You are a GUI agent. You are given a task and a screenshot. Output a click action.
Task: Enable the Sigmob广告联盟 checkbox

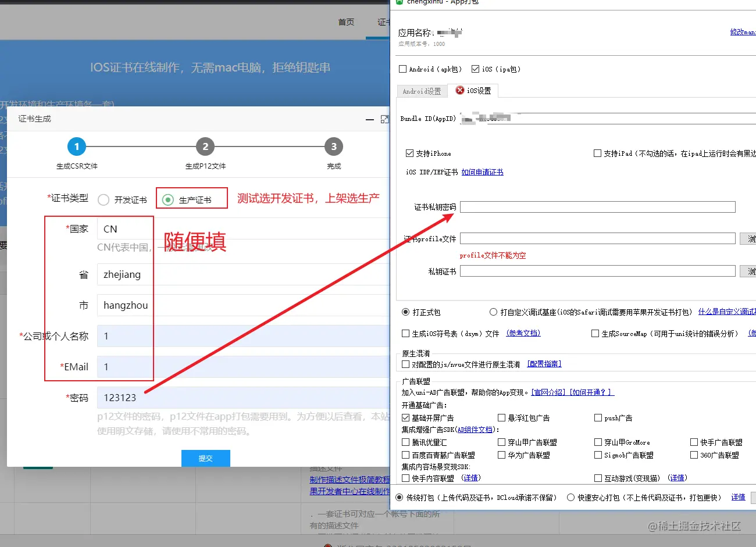coord(598,455)
